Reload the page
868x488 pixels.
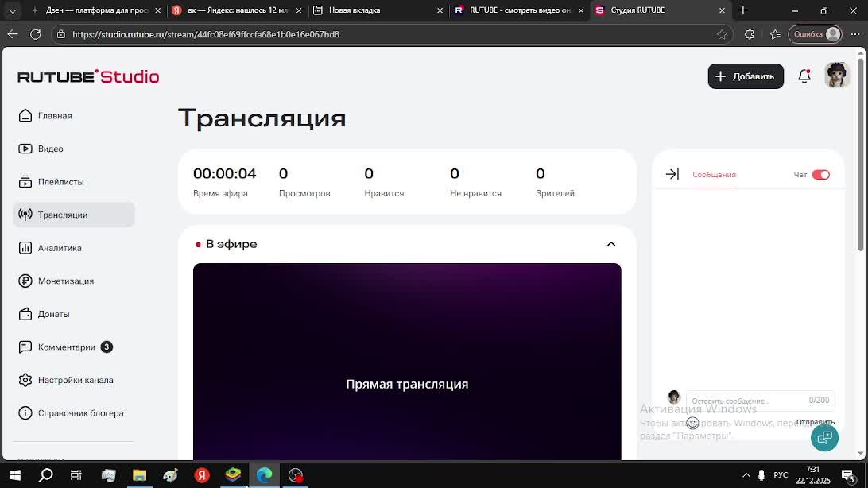pyautogui.click(x=36, y=34)
